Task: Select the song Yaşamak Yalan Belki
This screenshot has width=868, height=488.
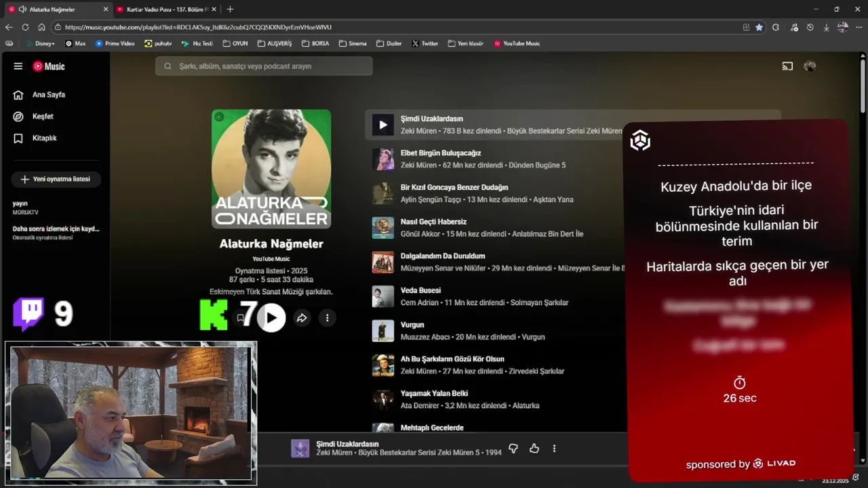Action: [434, 393]
